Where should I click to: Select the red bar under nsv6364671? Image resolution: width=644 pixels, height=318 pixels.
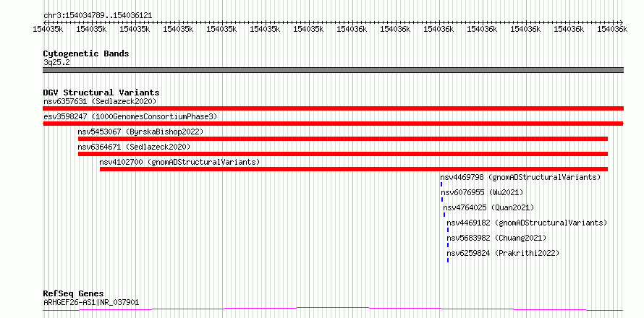[x=342, y=154]
